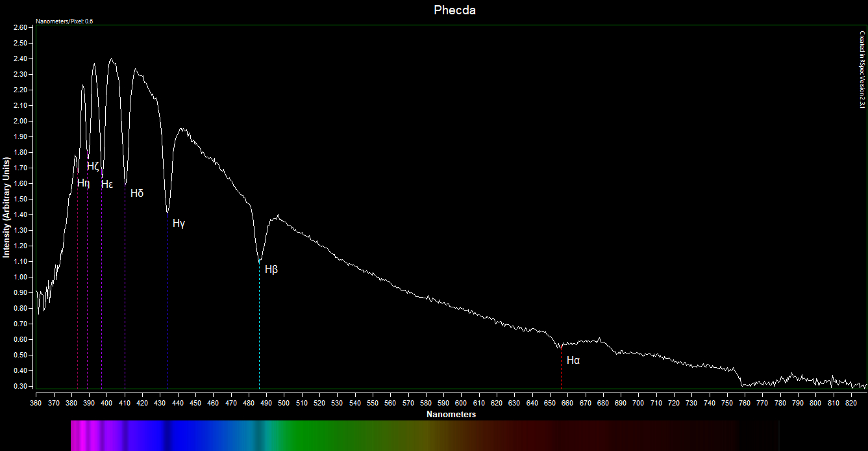This screenshot has width=868, height=451.
Task: Click the Hδ line label
Action: pyautogui.click(x=137, y=194)
